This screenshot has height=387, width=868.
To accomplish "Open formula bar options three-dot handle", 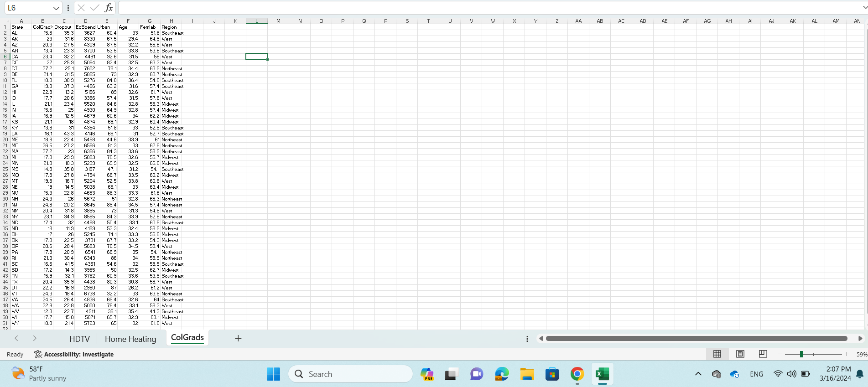I will 68,8.
